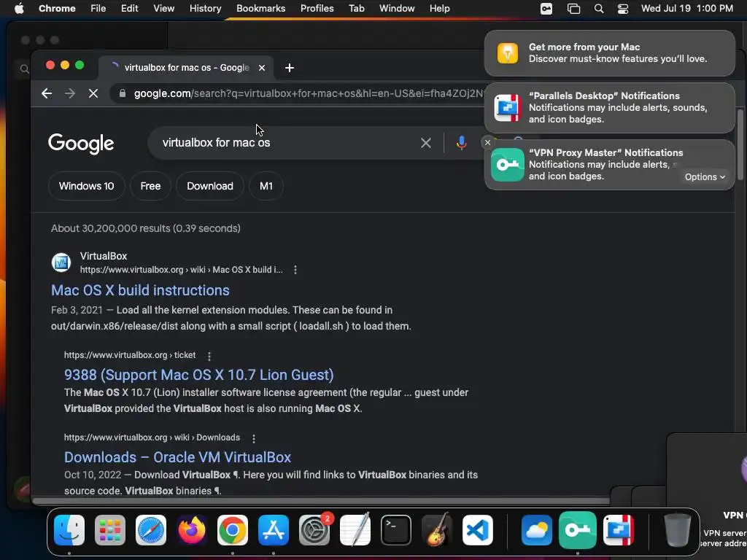The height and width of the screenshot is (560, 747).
Task: Start voice search with the microphone icon
Action: click(x=461, y=143)
